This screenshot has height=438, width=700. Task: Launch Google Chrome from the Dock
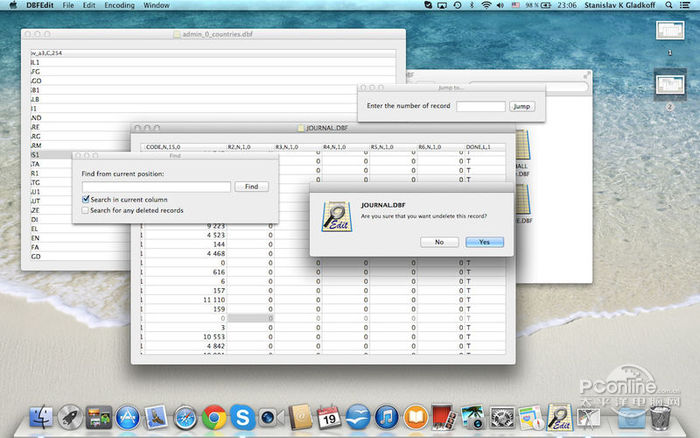213,417
